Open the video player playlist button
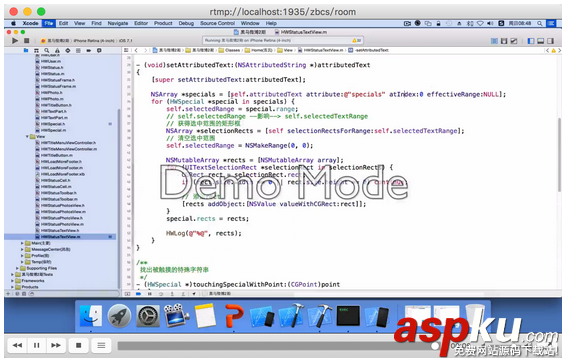The height and width of the screenshot is (363, 564). (x=101, y=345)
